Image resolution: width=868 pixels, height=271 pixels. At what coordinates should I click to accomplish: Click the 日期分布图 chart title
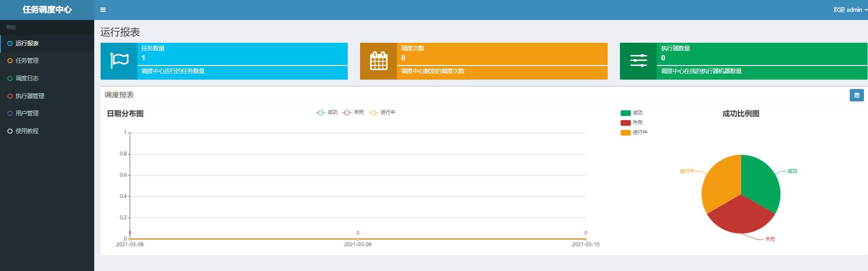coord(125,114)
